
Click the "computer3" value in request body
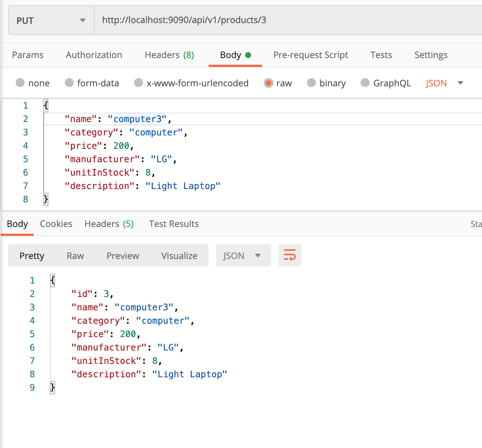coord(137,119)
